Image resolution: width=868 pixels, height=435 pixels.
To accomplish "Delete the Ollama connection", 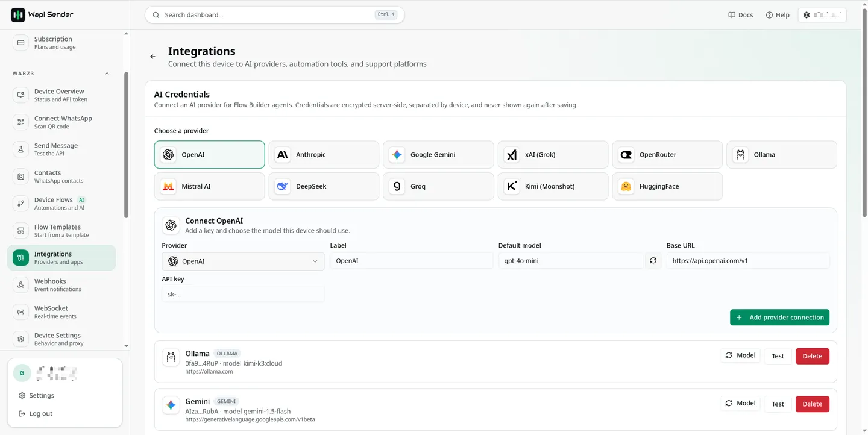I will click(812, 356).
